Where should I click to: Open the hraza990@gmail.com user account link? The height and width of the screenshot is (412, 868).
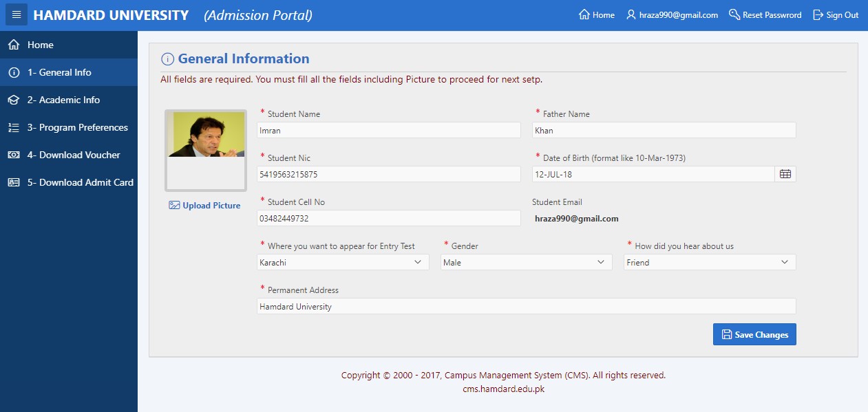(x=673, y=14)
